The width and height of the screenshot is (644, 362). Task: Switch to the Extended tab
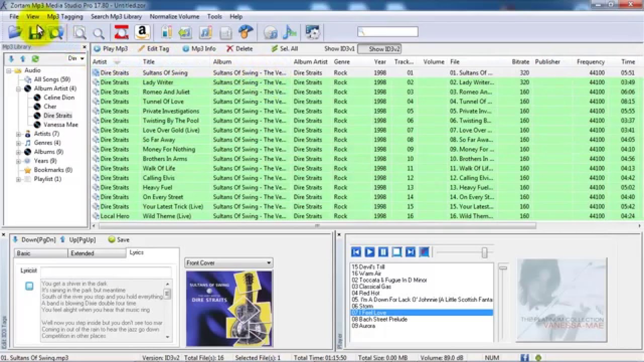[x=97, y=253]
